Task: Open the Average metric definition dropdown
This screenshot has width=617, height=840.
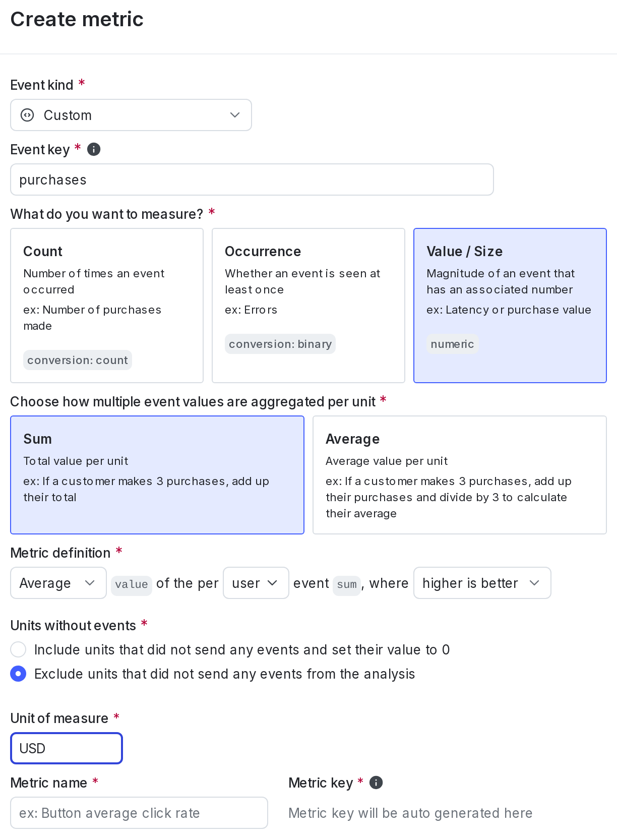Action: 58,583
